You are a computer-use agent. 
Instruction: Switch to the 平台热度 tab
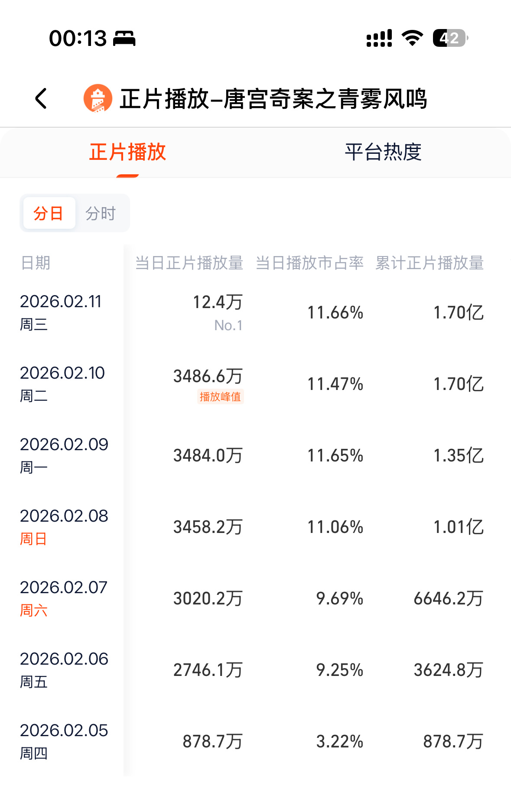[383, 152]
